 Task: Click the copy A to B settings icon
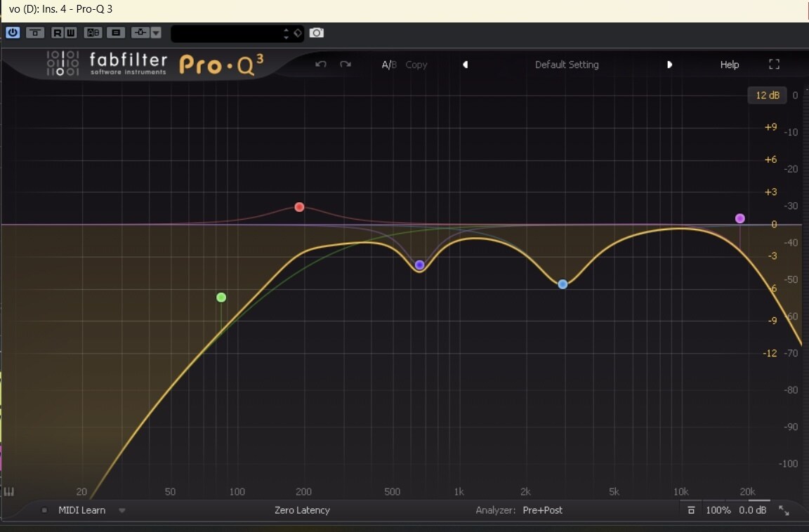pyautogui.click(x=116, y=32)
